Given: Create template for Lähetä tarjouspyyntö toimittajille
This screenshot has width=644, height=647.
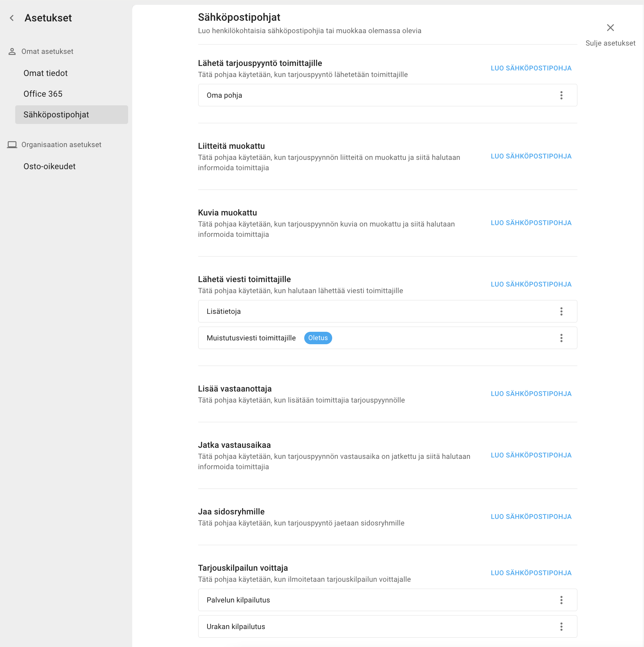Looking at the screenshot, I should [x=531, y=68].
